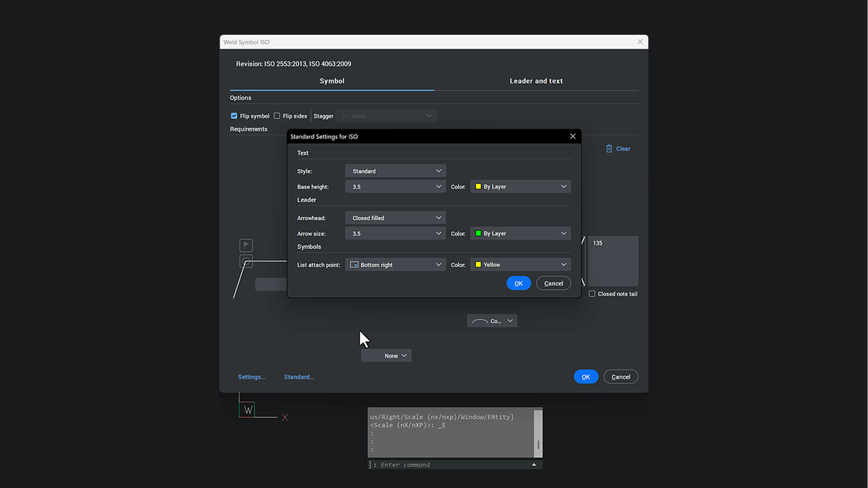868x488 pixels.
Task: Click Cancel in the Weld Symbol ISO window
Action: coord(621,377)
